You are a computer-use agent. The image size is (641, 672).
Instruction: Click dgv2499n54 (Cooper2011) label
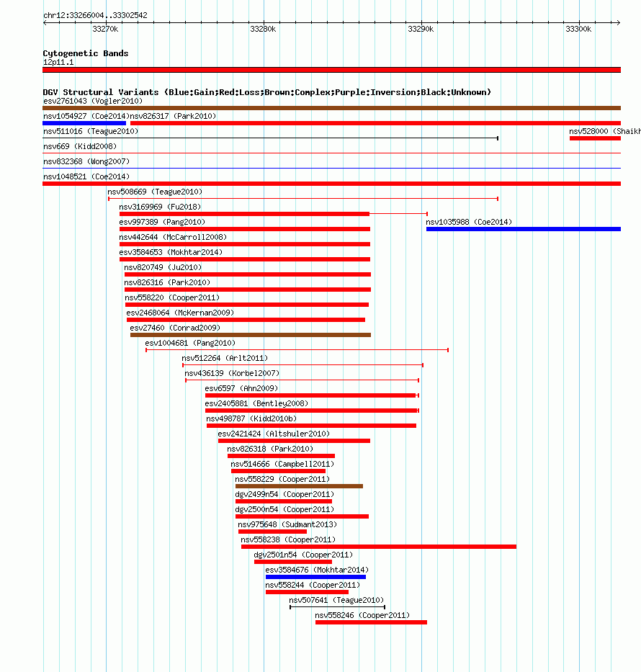(284, 495)
